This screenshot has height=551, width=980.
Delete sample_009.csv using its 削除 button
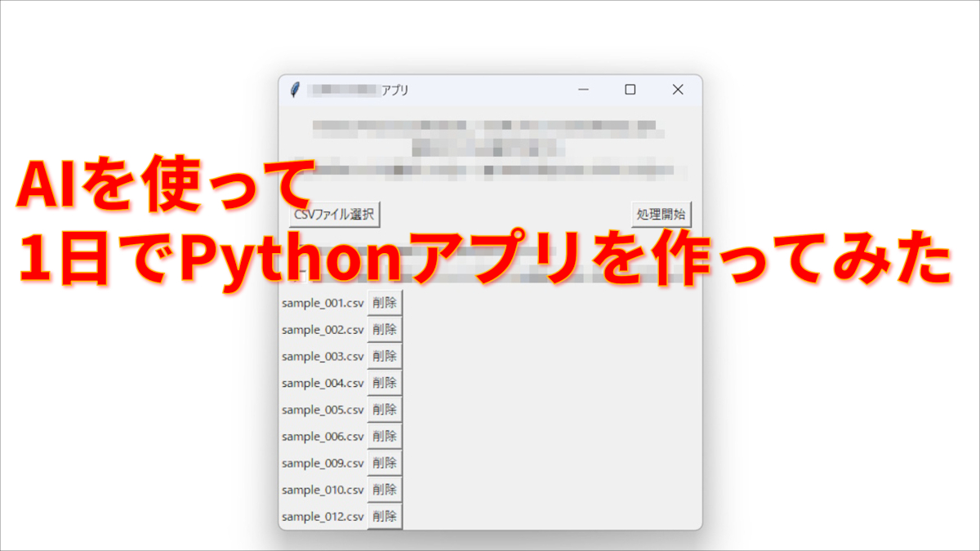(x=385, y=463)
